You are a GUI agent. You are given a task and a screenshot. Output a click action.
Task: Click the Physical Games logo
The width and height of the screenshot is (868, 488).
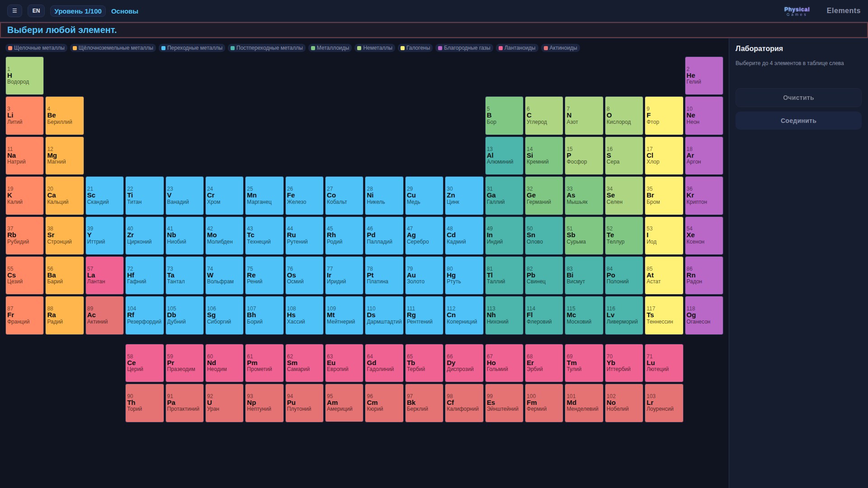coord(797,11)
